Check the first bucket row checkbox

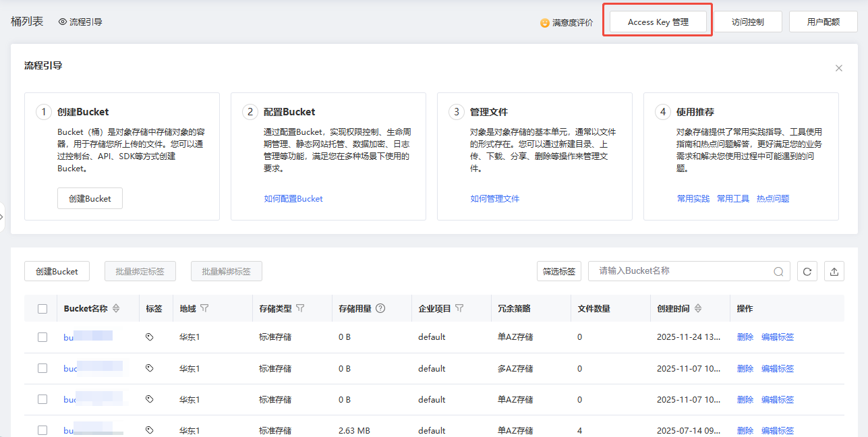(42, 337)
